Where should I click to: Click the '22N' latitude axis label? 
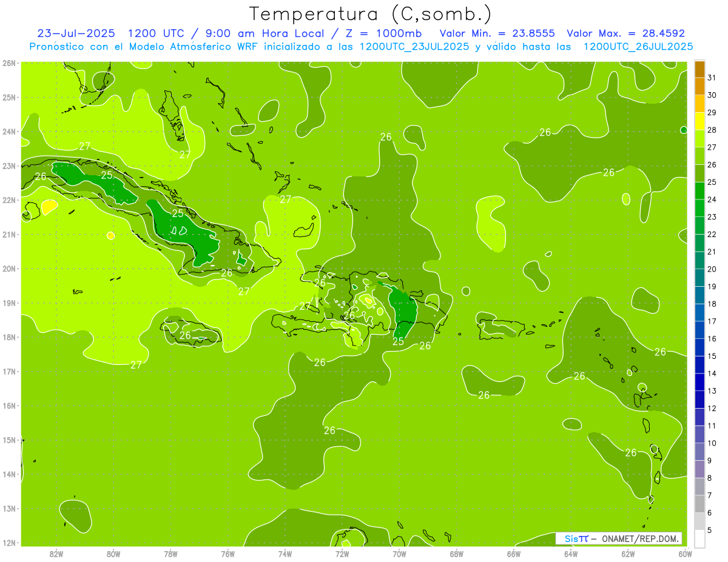pos(9,200)
